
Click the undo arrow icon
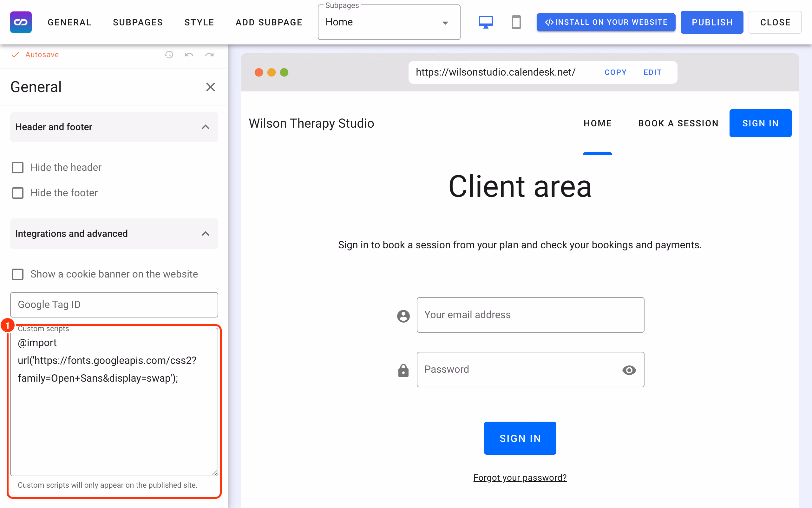click(x=189, y=54)
